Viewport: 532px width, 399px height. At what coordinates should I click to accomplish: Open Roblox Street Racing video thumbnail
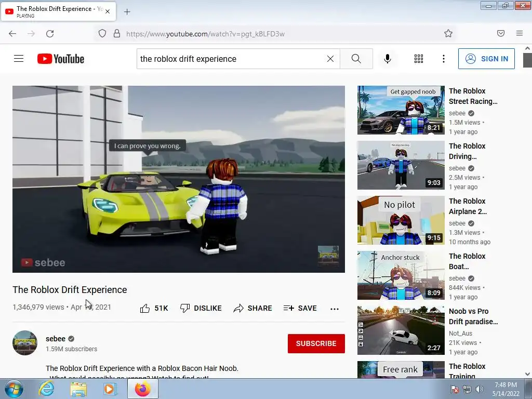pyautogui.click(x=401, y=110)
